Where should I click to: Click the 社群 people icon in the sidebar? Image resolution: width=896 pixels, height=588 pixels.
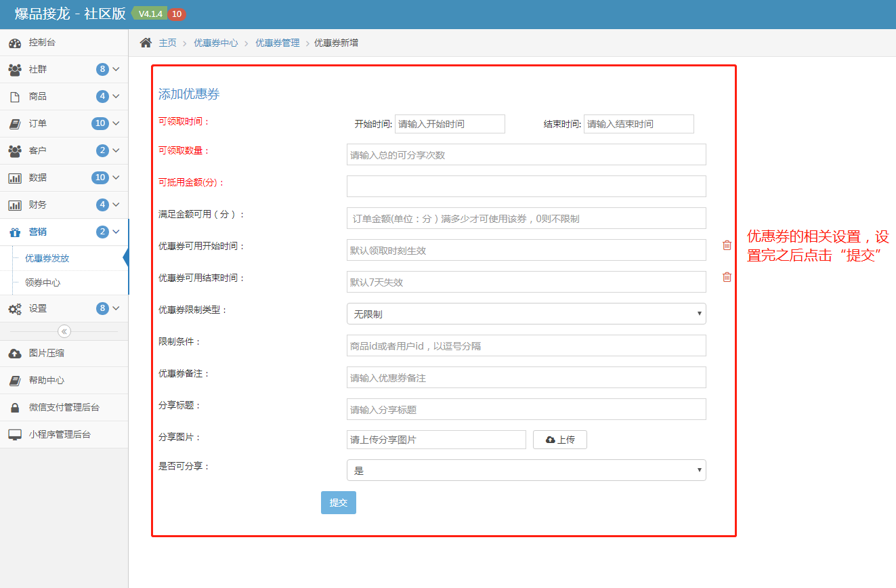tap(15, 70)
